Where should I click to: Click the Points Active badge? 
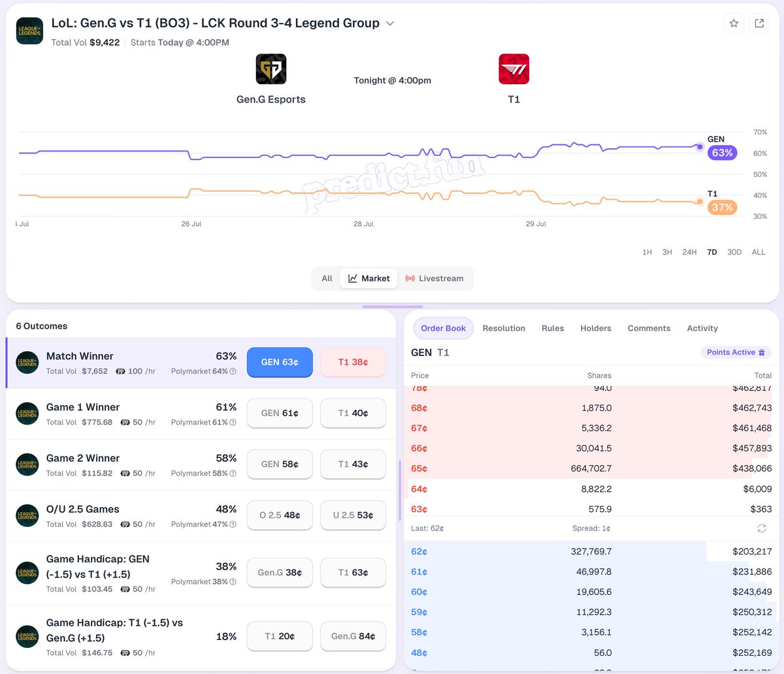pos(736,352)
